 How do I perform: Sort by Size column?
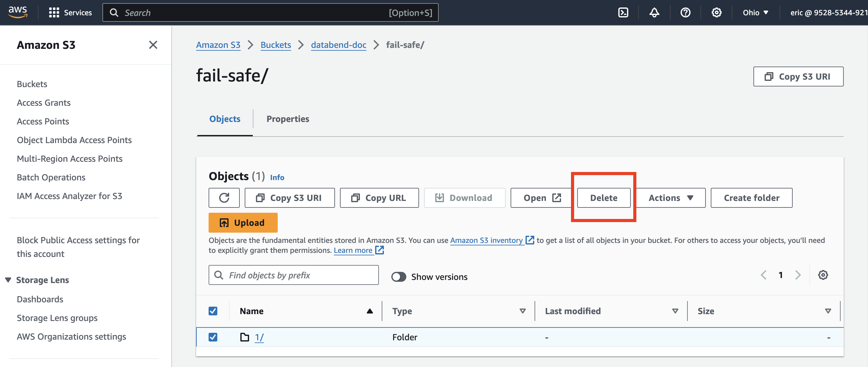click(828, 311)
